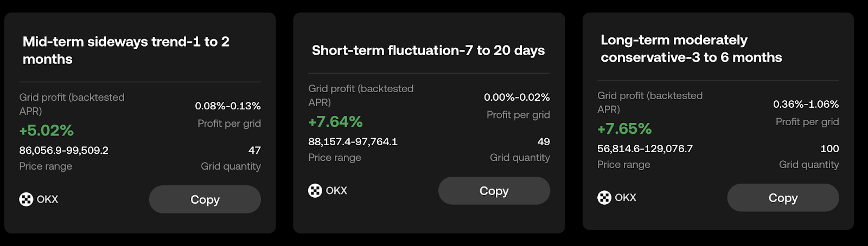Click OKX logo icon in Mid-term card
This screenshot has height=246, width=868.
[26, 199]
